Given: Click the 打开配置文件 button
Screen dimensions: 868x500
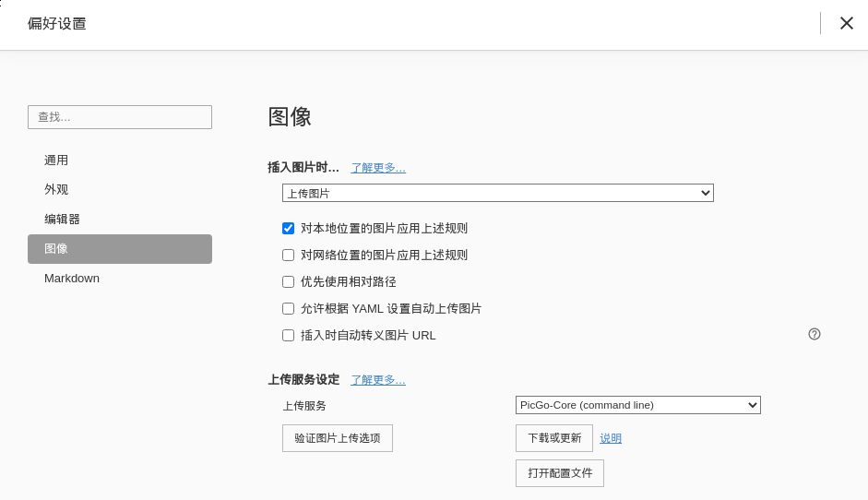Looking at the screenshot, I should 560,473.
